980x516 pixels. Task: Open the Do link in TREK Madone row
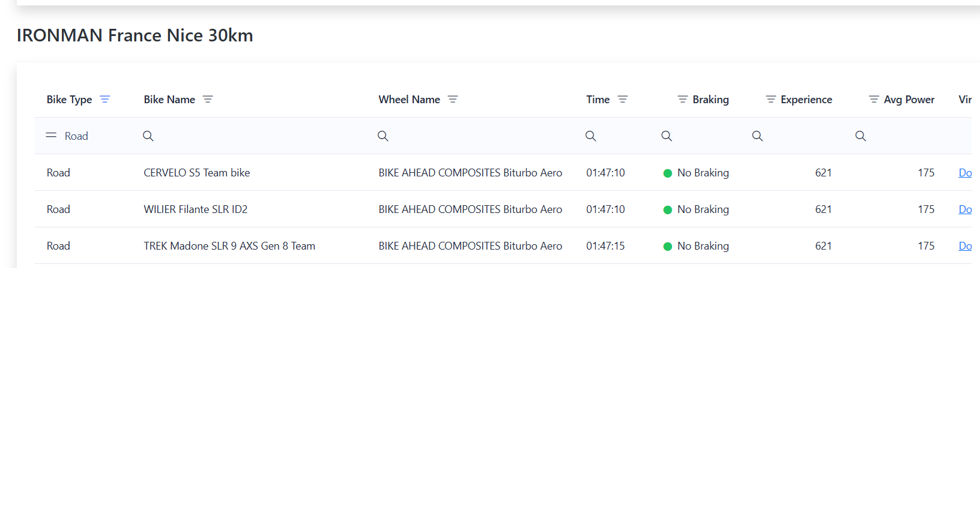(x=964, y=246)
